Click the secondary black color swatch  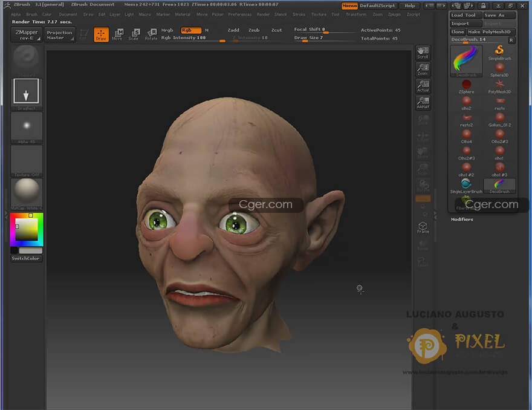pos(15,250)
